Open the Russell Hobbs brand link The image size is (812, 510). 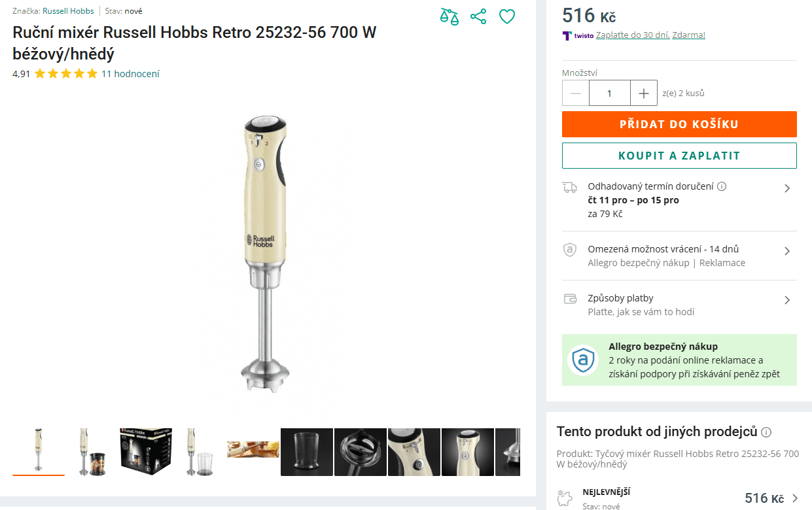click(x=67, y=11)
